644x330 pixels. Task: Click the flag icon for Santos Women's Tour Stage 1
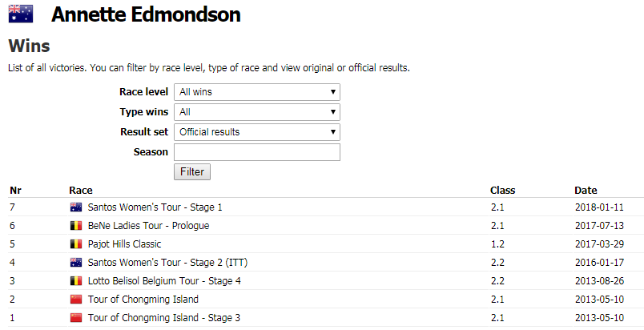pos(77,207)
